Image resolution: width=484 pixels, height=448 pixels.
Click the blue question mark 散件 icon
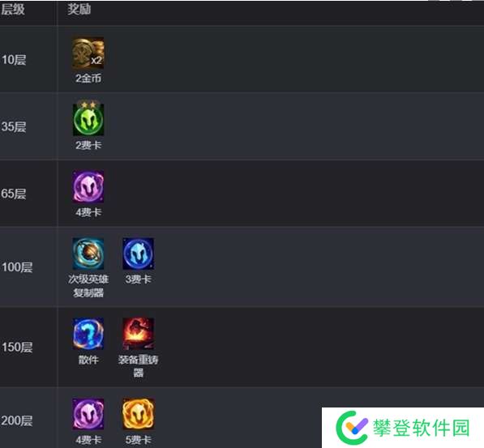[x=88, y=334]
